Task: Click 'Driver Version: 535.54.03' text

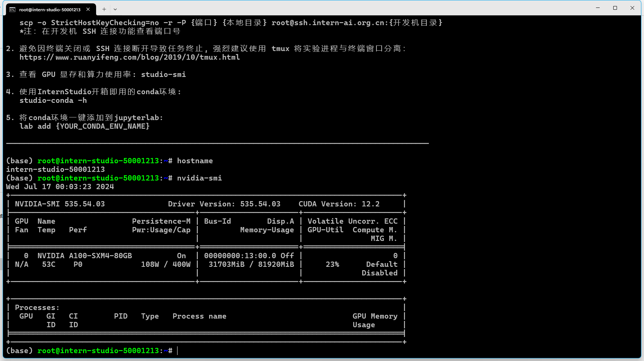Action: [224, 204]
